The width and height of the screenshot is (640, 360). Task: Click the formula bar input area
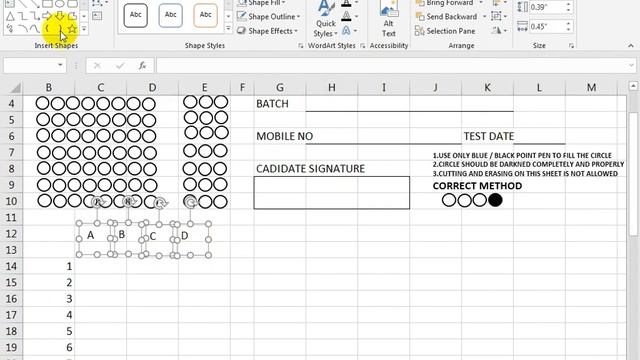pyautogui.click(x=392, y=65)
